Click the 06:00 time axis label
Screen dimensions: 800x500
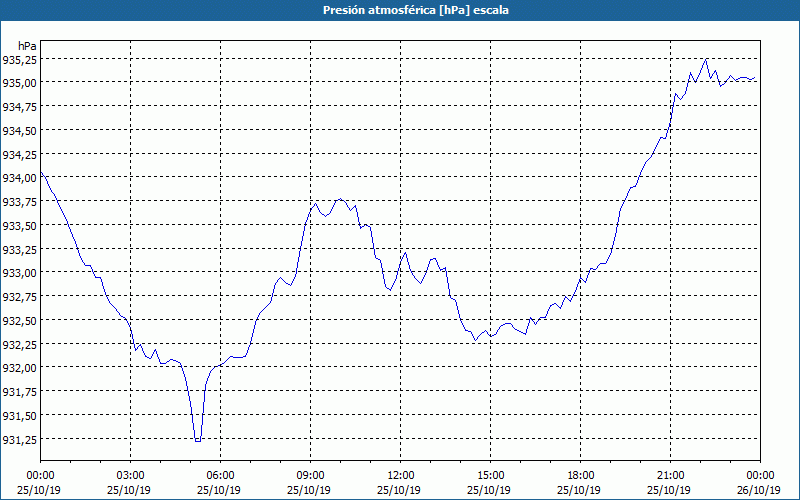pos(220,476)
